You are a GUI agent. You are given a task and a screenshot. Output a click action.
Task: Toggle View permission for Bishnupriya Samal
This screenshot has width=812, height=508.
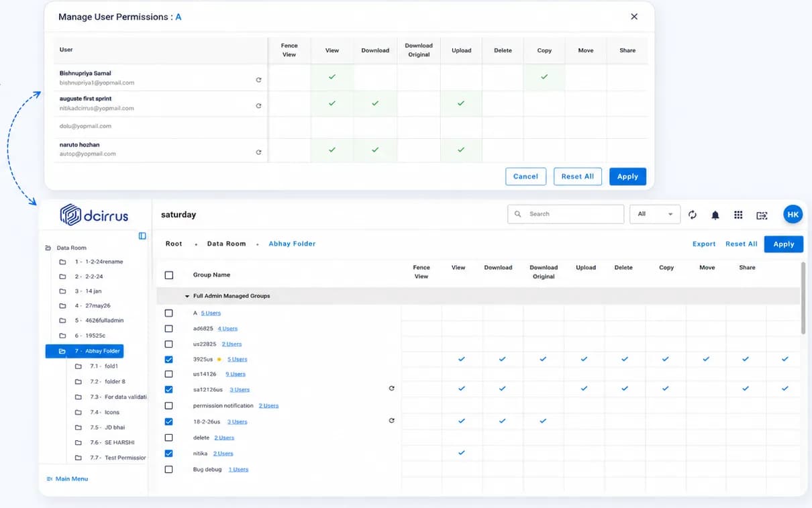(x=332, y=77)
